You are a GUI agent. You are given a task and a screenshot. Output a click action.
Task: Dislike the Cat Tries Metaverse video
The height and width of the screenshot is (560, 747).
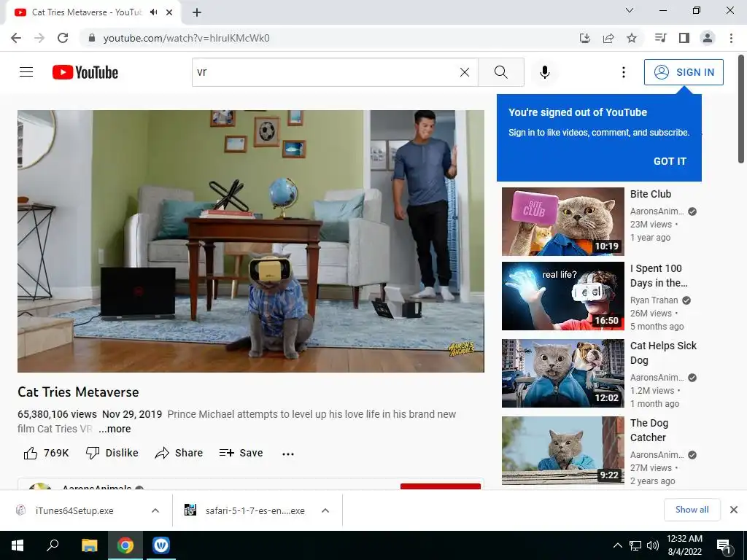[112, 453]
